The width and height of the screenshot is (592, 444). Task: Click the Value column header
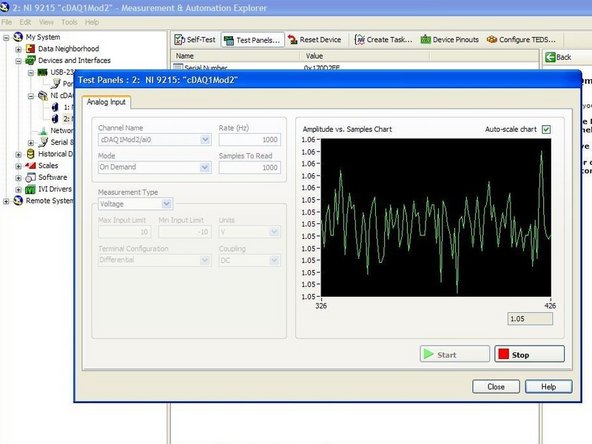[365, 56]
